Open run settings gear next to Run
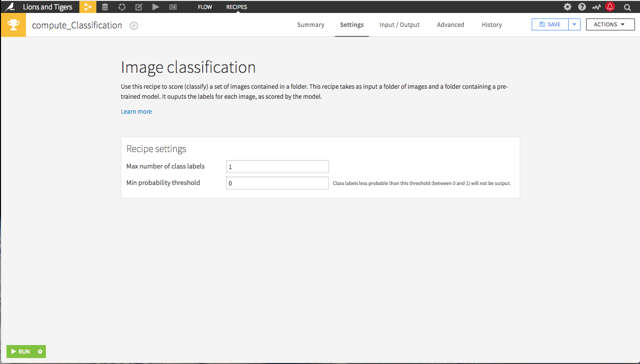 click(x=40, y=352)
